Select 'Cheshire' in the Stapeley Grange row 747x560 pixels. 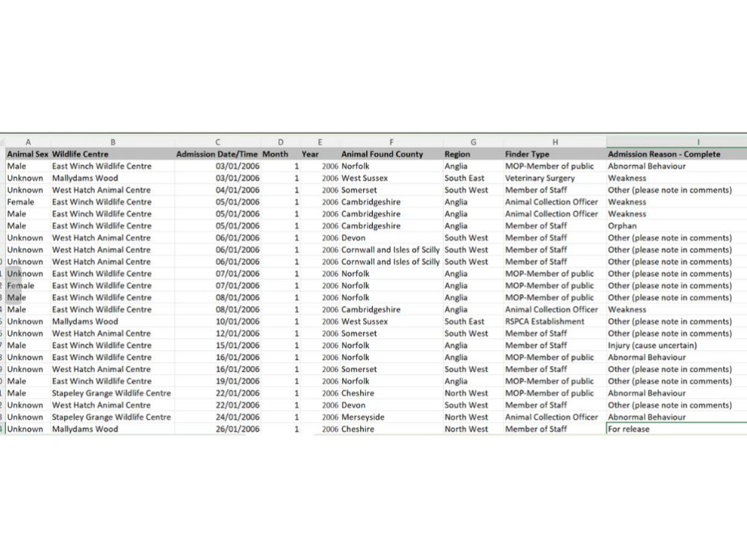tap(391, 393)
